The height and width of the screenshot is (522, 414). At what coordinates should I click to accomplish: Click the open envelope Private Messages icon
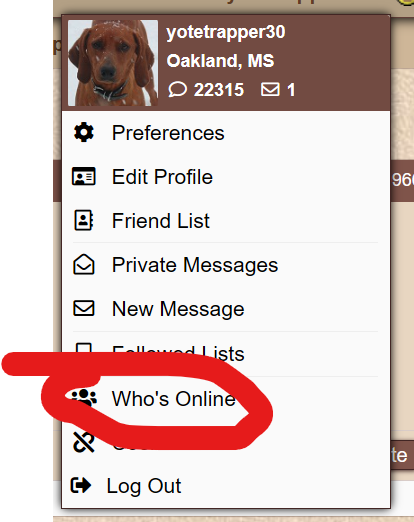click(x=84, y=264)
